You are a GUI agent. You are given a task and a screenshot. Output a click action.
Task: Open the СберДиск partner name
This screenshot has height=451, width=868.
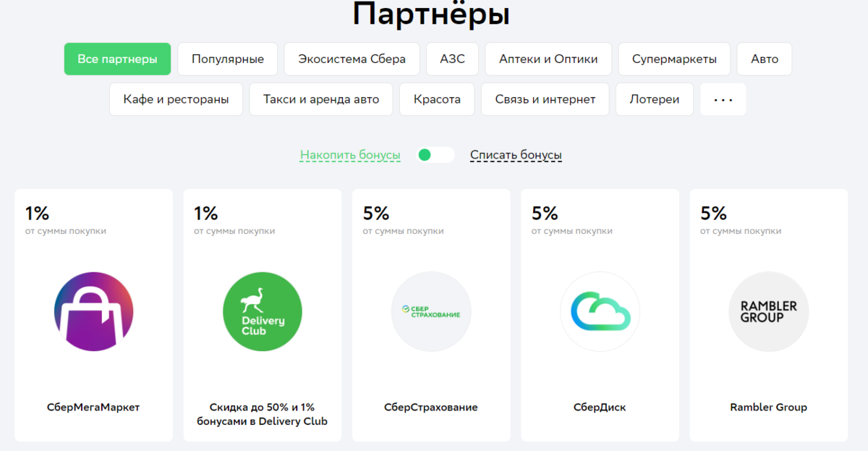point(600,408)
